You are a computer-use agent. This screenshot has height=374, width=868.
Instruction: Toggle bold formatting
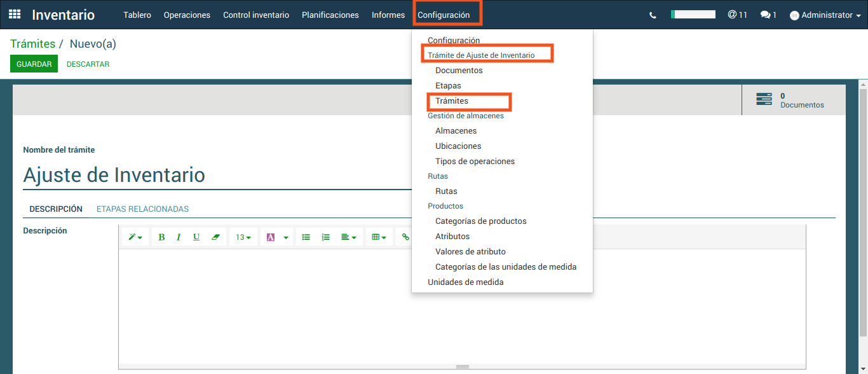coord(161,237)
